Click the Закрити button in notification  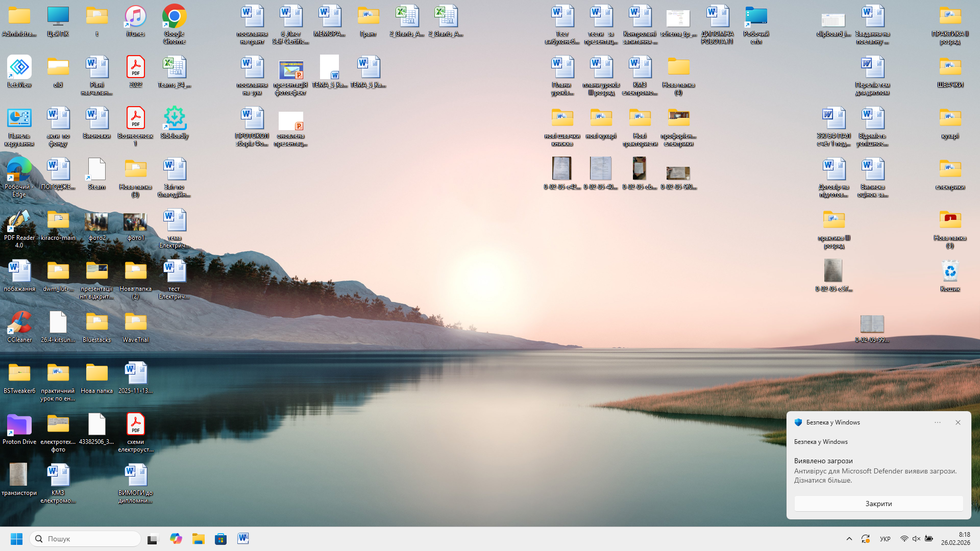click(x=878, y=504)
